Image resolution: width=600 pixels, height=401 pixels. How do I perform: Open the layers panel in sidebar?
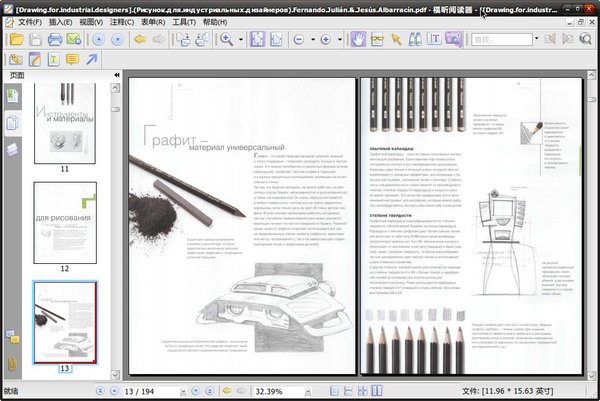point(12,148)
